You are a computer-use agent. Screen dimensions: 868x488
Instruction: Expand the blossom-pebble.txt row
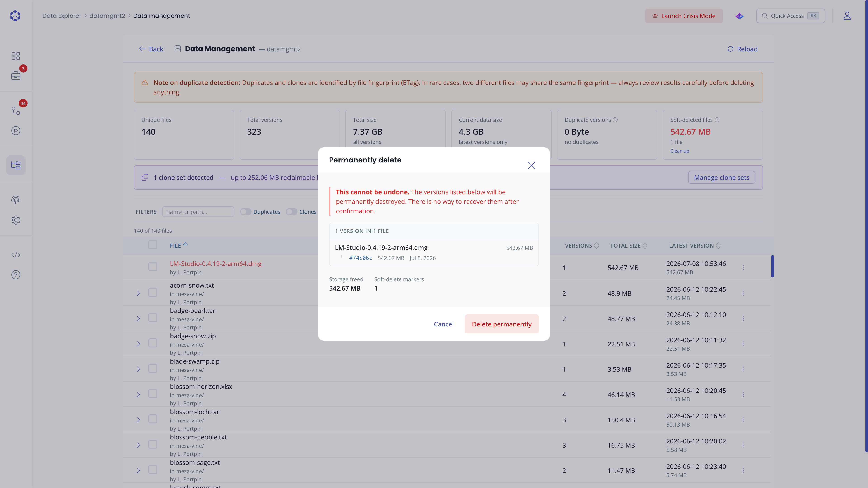tap(139, 445)
